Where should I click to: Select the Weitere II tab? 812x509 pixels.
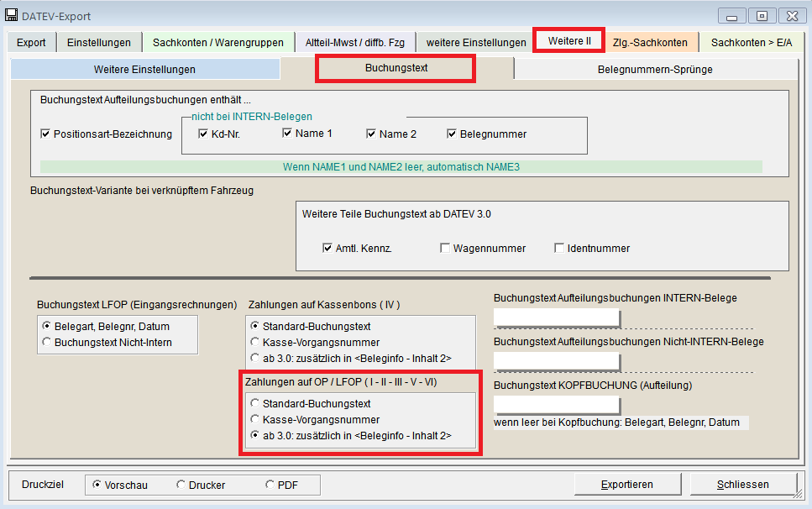point(569,41)
